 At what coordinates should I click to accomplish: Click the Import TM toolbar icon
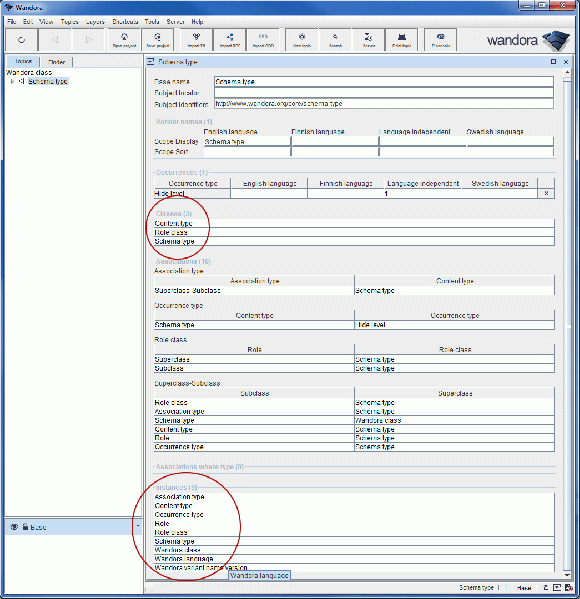coord(196,40)
